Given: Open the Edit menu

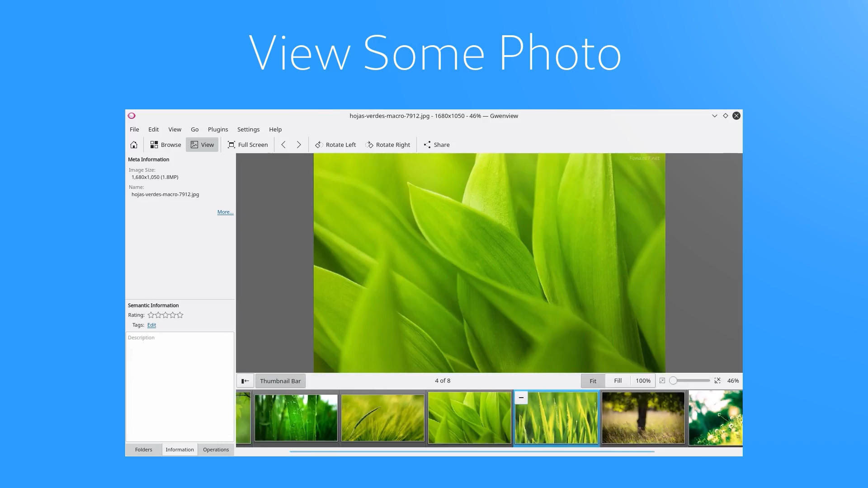Looking at the screenshot, I should 153,129.
